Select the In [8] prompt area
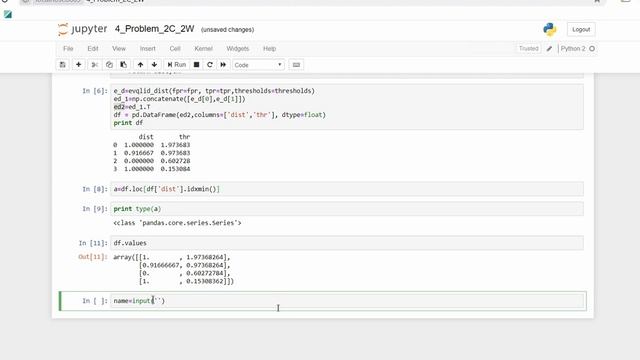 tap(95, 189)
